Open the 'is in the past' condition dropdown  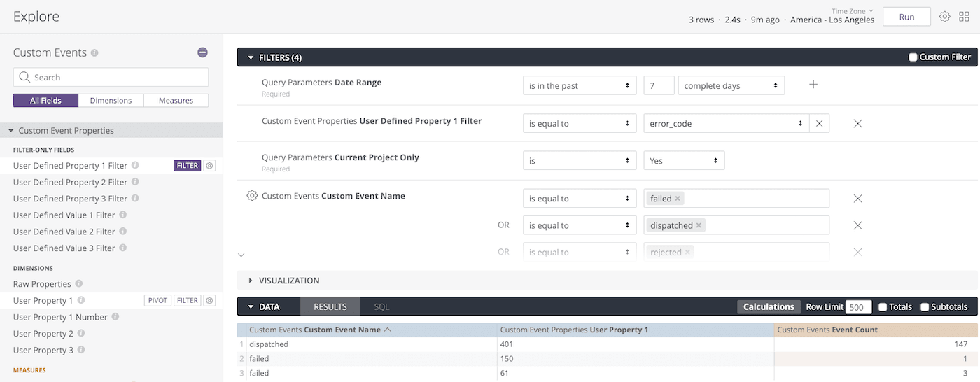point(580,85)
